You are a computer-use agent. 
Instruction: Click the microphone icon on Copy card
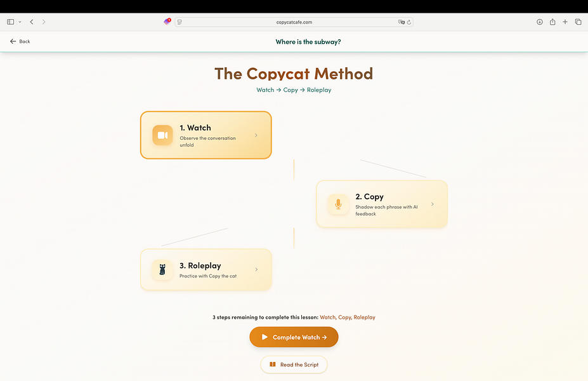pos(338,204)
